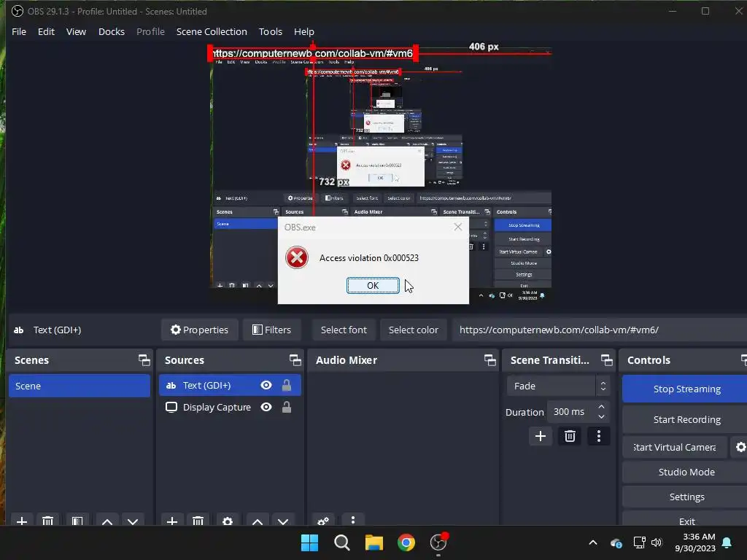The image size is (747, 560).
Task: Click the Properties button in source toolbar
Action: click(x=200, y=330)
